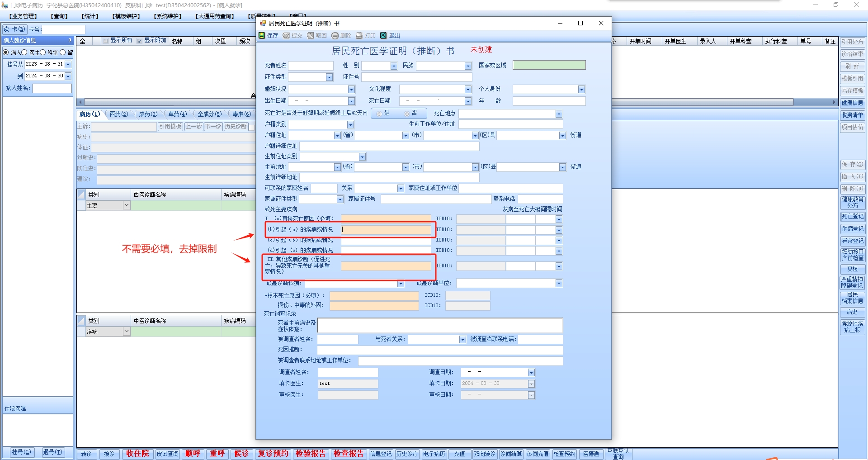The width and height of the screenshot is (868, 460).
Task: Open the 文化程度 dropdown
Action: [468, 90]
